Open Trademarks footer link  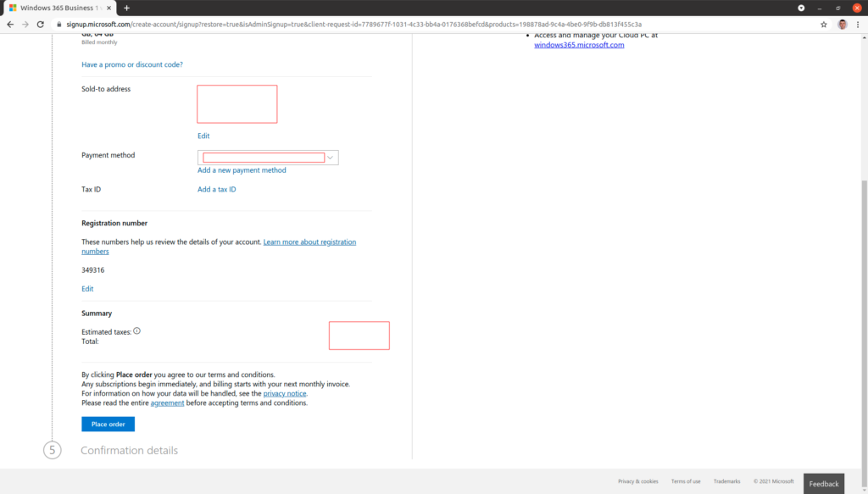point(726,481)
